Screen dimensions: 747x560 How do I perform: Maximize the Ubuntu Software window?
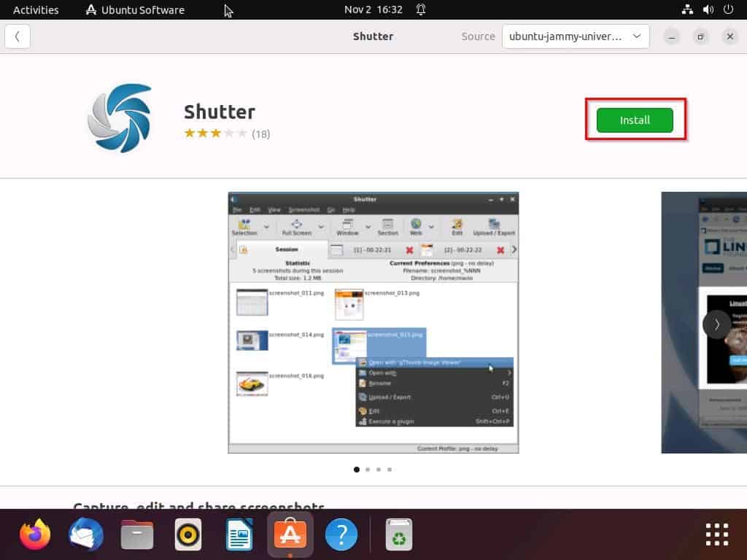(x=700, y=36)
